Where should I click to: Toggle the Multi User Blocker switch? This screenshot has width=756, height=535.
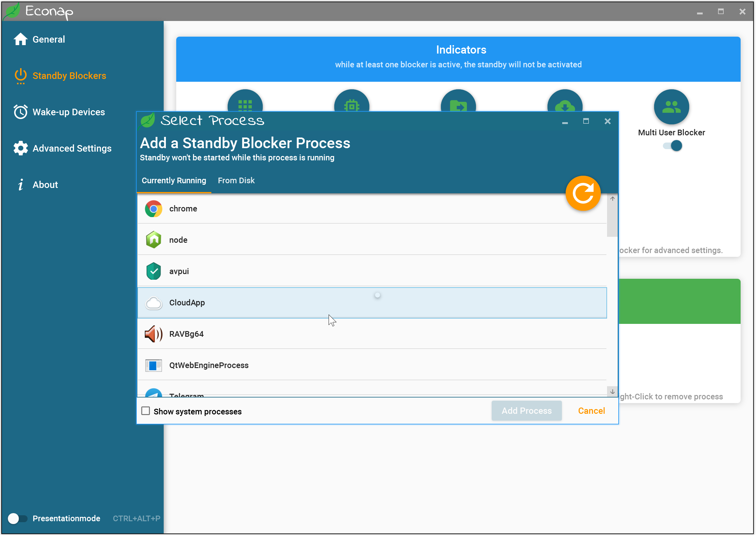click(x=672, y=146)
